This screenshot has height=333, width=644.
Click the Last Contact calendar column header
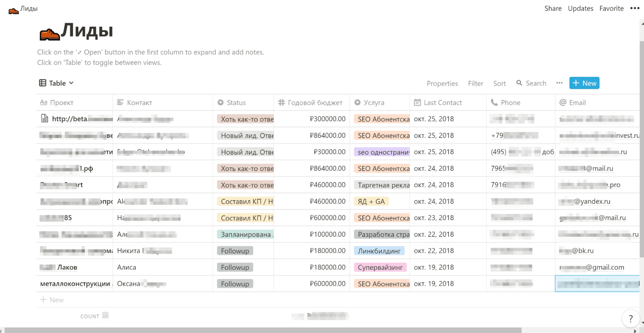coord(442,102)
